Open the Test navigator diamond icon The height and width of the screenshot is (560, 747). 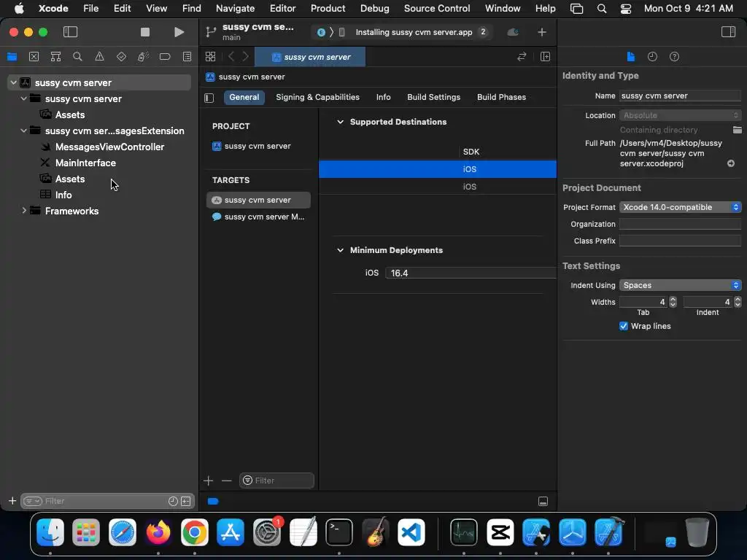121,57
